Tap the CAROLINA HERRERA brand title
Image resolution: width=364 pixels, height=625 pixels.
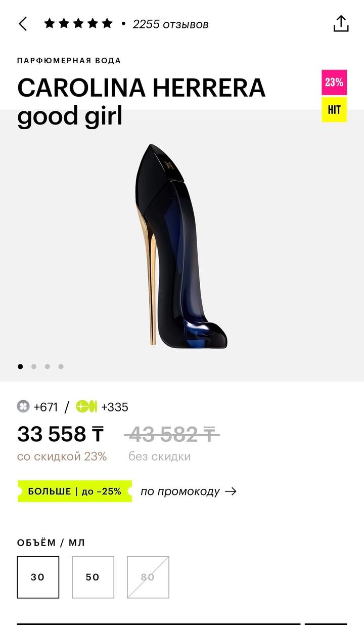141,88
